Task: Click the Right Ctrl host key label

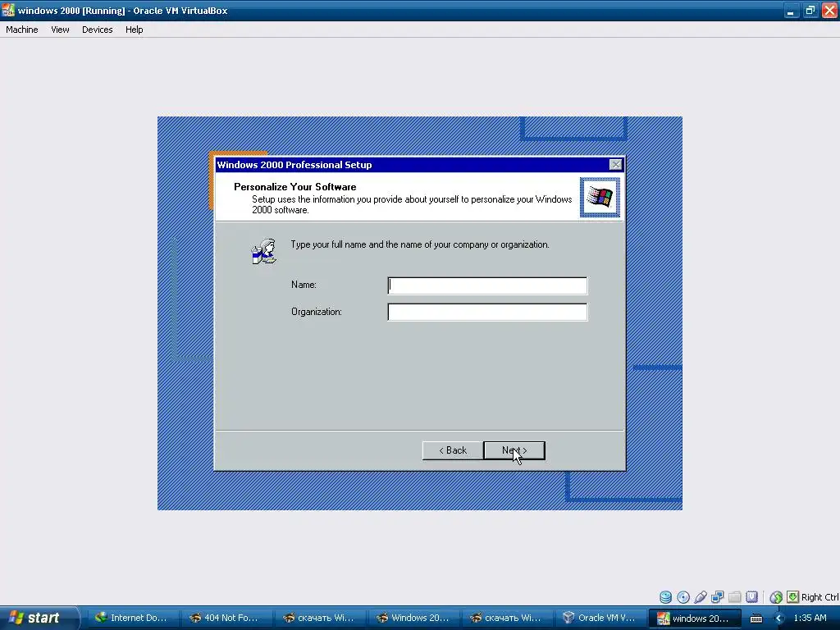Action: [819, 597]
